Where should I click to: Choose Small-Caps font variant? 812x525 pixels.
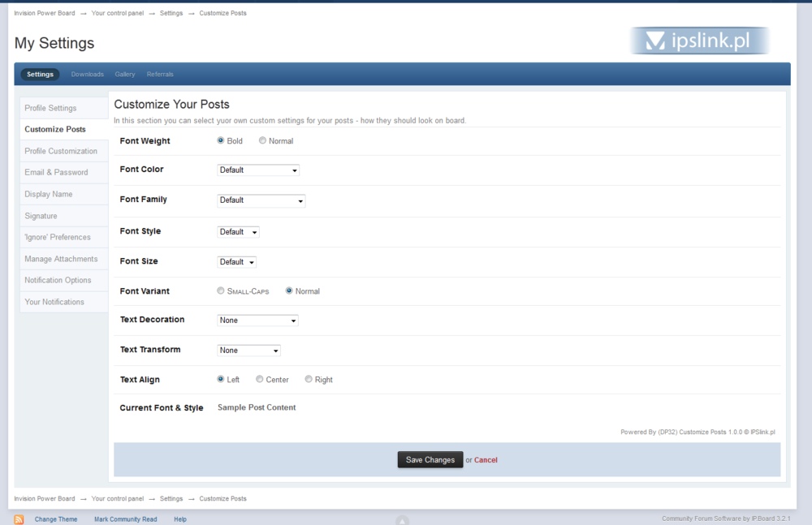221,290
